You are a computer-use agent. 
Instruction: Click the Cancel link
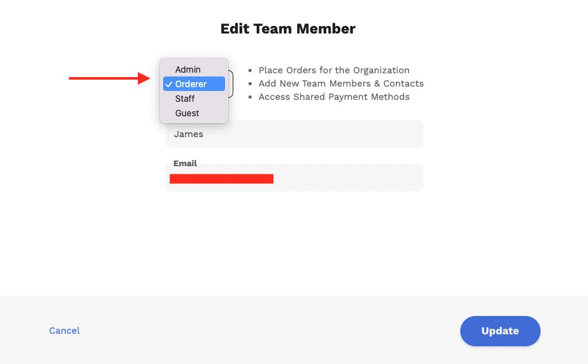[x=64, y=331]
